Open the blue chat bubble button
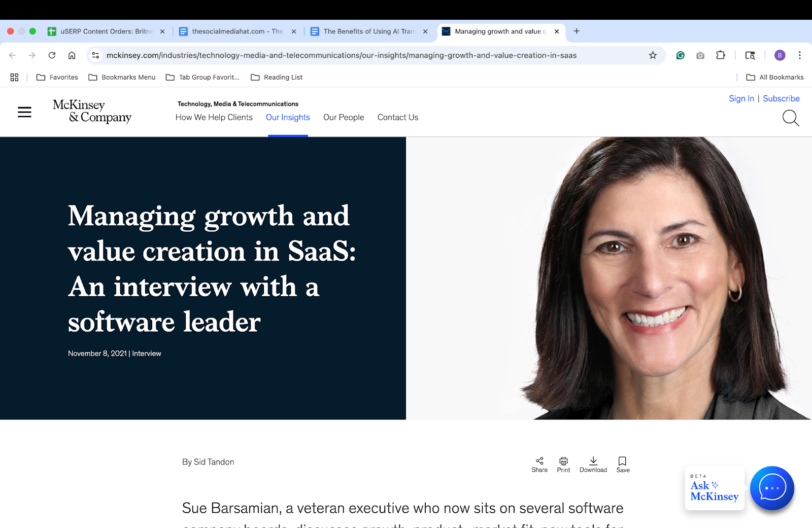 point(772,488)
